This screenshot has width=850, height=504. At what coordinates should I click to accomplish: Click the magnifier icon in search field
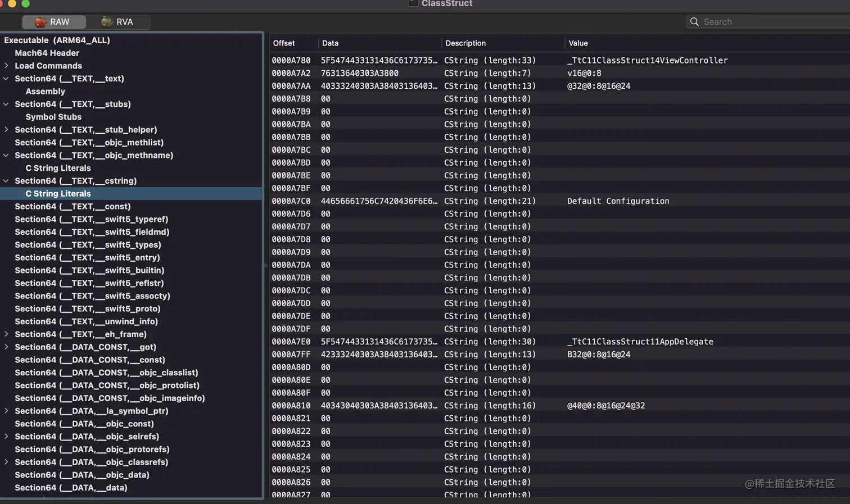pos(694,22)
